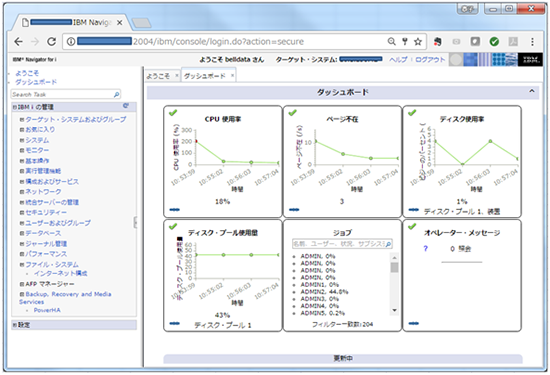Expand the パフォーマンス tree node
Screen dimensions: 550x375
pos(22,254)
